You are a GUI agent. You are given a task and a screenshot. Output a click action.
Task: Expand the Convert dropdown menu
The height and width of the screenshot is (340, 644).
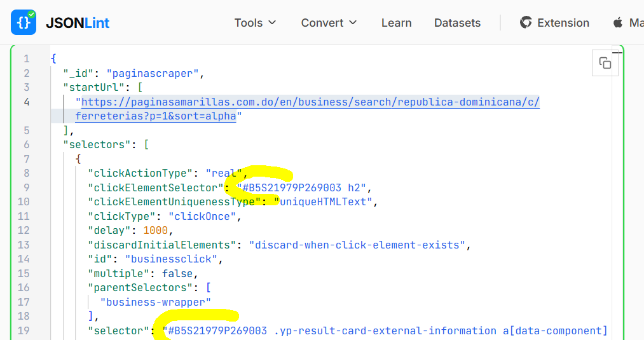pyautogui.click(x=329, y=23)
